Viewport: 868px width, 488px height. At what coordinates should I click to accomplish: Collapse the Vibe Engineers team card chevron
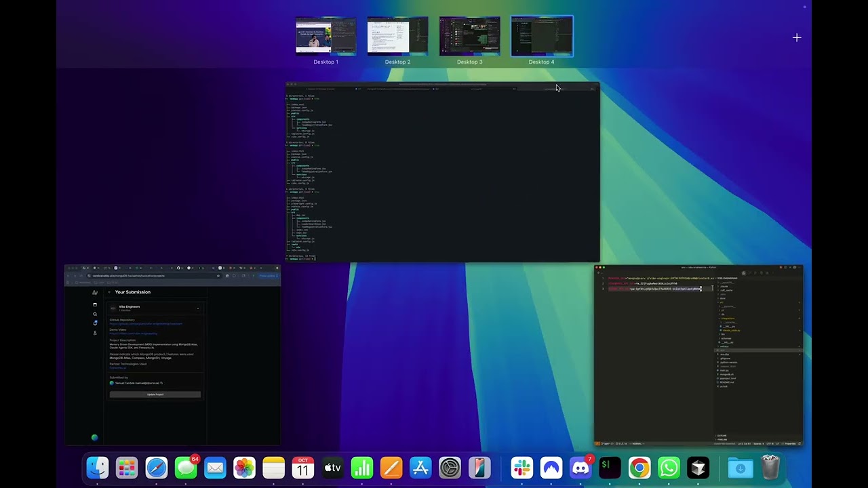point(198,308)
